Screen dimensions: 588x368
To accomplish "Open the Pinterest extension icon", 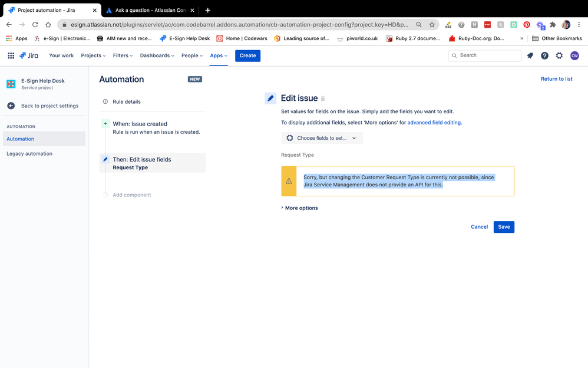I will pyautogui.click(x=527, y=25).
